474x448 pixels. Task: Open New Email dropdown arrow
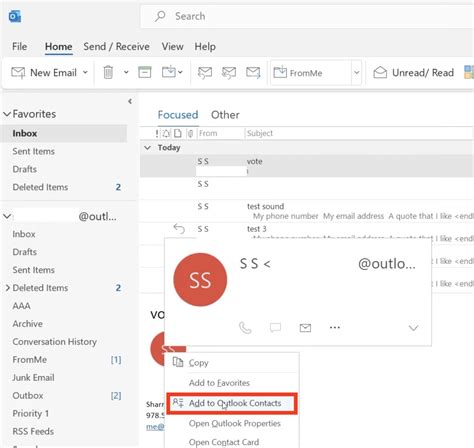pyautogui.click(x=85, y=72)
